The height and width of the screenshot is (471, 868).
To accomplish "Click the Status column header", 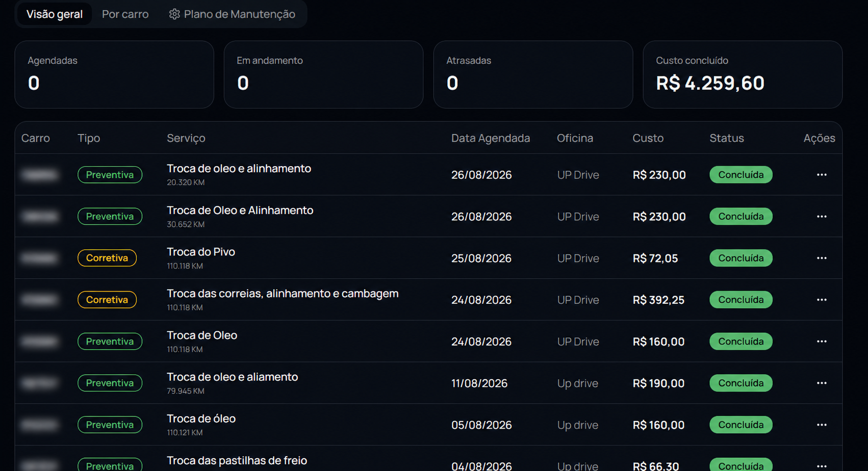I will [x=727, y=138].
